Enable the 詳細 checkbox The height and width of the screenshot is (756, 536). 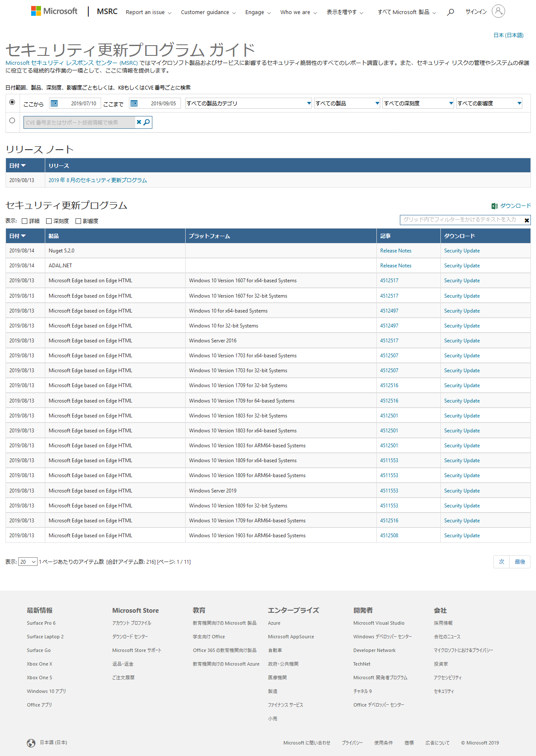pos(25,221)
